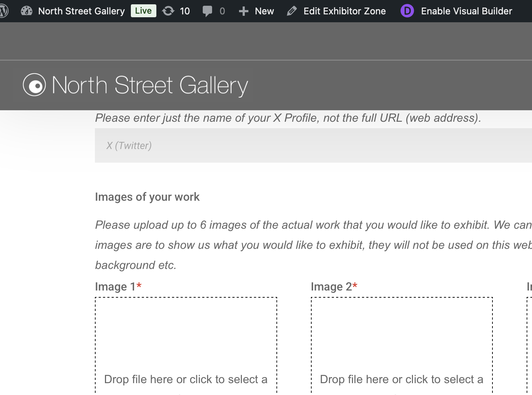Click "Drop file here" text under Image 2
Viewport: 532px width, 395px height.
pyautogui.click(x=402, y=379)
